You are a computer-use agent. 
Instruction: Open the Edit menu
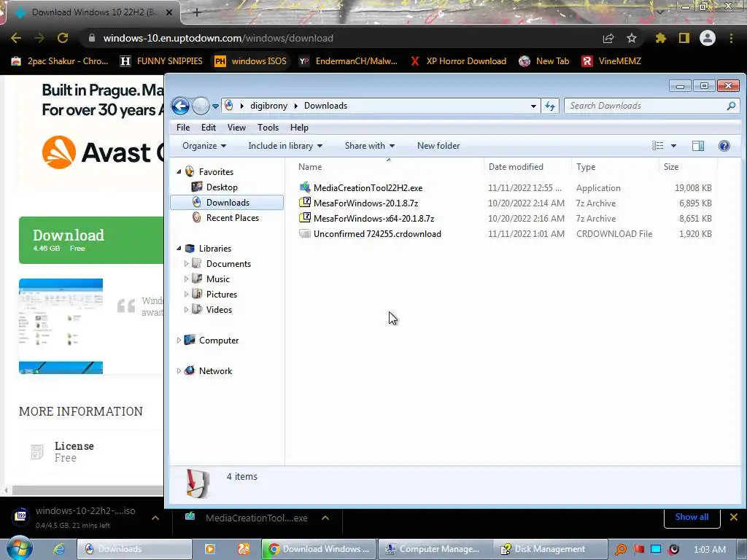point(208,127)
